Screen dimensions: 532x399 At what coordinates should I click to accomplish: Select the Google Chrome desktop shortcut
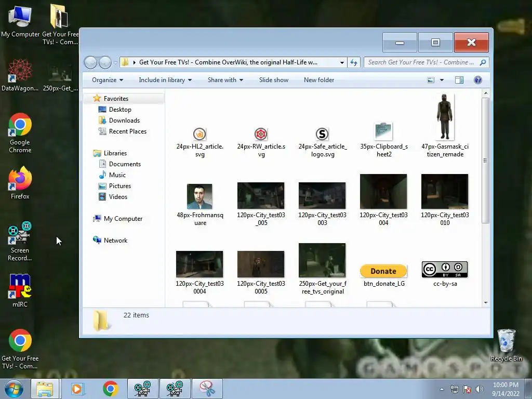click(x=20, y=133)
